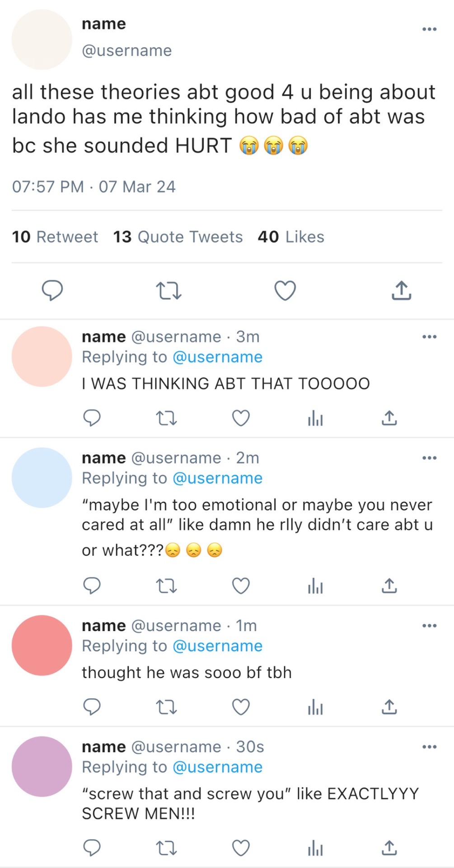454x868 pixels.
Task: Share the main tweet
Action: click(x=401, y=290)
